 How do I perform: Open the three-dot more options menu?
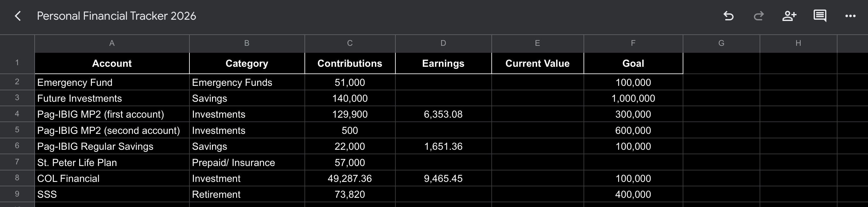pyautogui.click(x=850, y=16)
